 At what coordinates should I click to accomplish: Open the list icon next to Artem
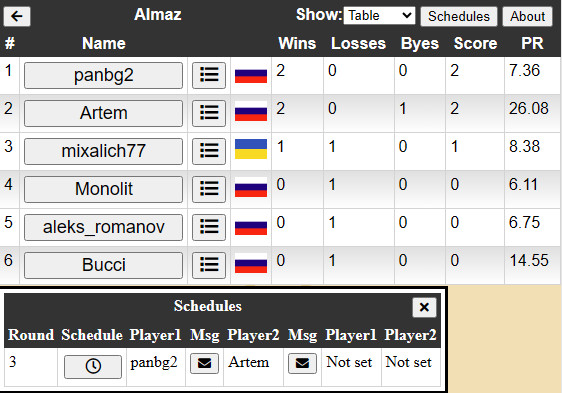pos(209,113)
